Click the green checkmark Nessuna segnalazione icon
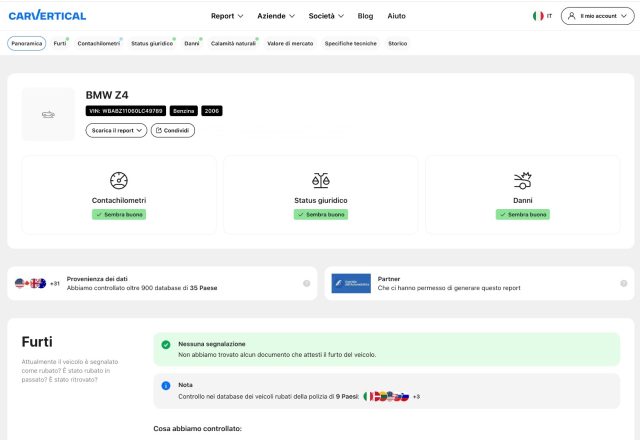 coord(166,344)
